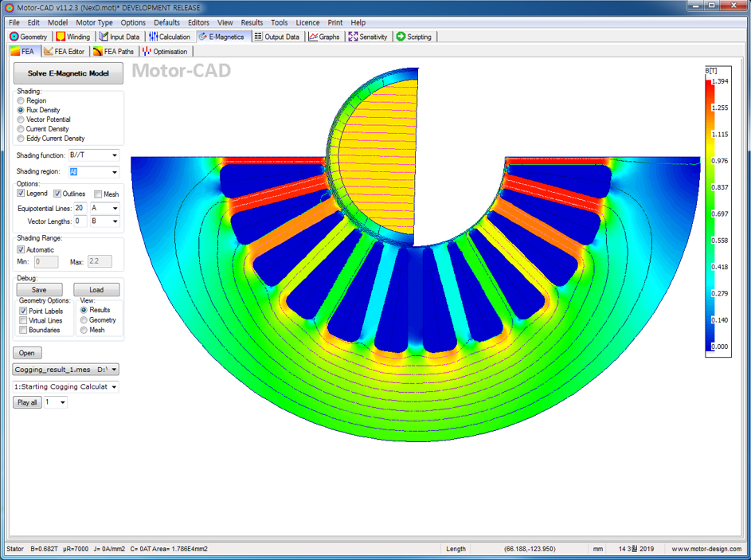Image resolution: width=751 pixels, height=560 pixels.
Task: Open the Input Data tab icon
Action: click(104, 37)
